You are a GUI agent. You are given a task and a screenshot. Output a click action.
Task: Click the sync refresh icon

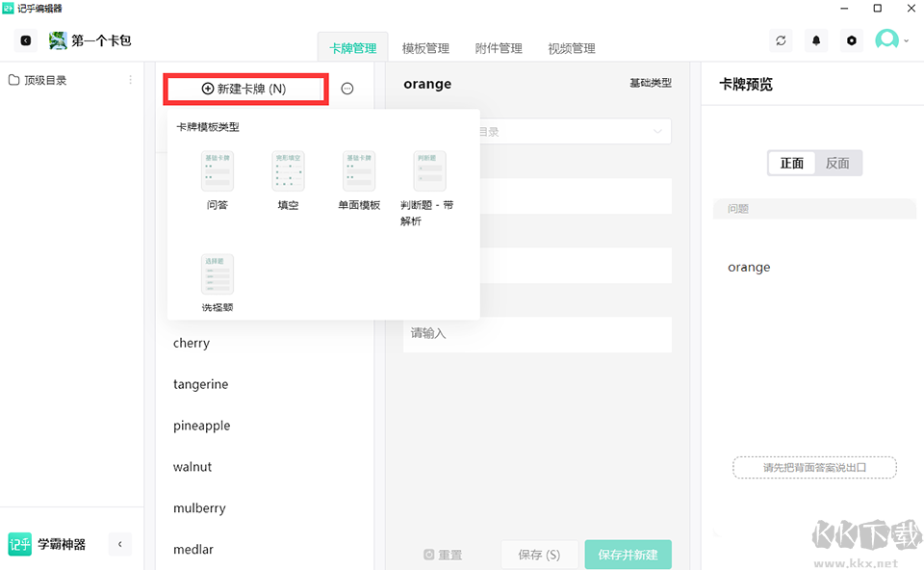[781, 40]
